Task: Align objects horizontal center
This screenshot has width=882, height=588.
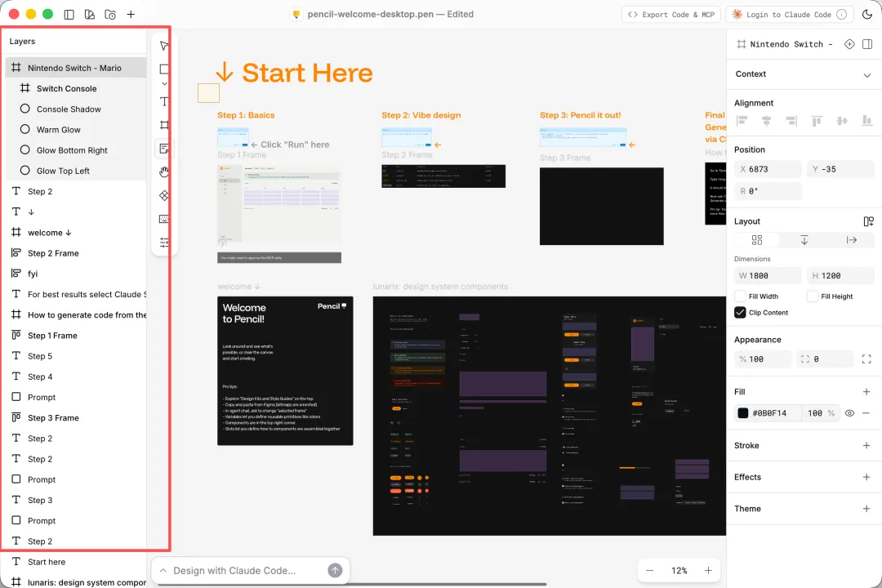Action: point(766,120)
